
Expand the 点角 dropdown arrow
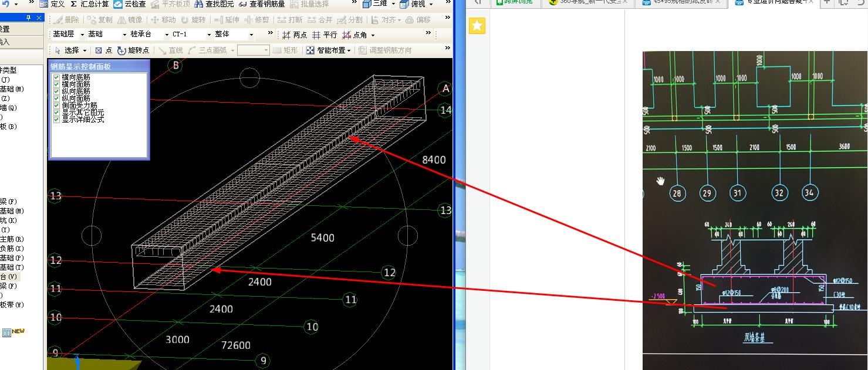tap(373, 35)
